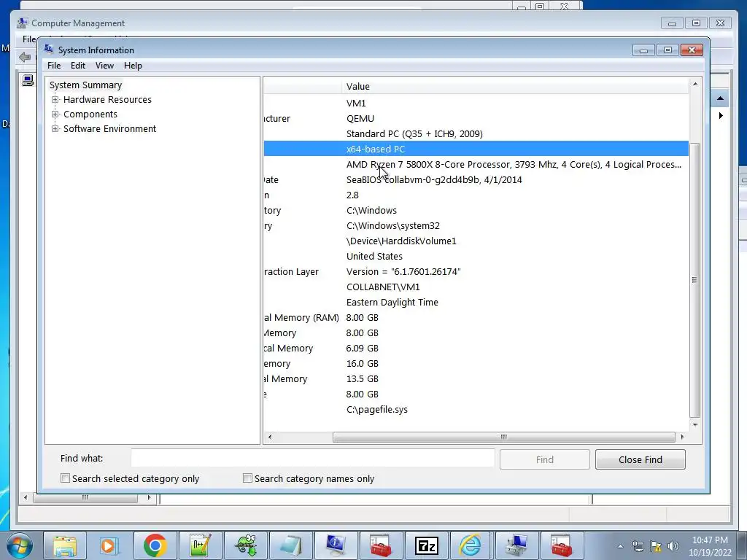Image resolution: width=747 pixels, height=560 pixels.
Task: Open the File menu of Computer Management
Action: [x=28, y=39]
